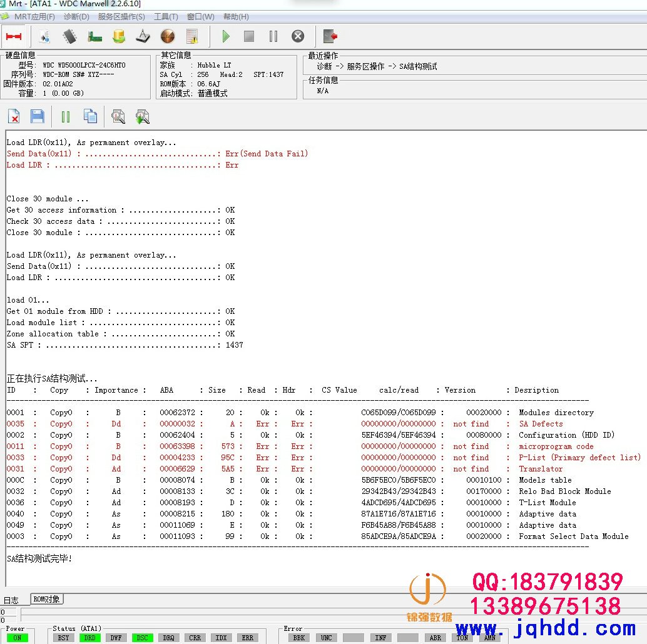647x644 pixels.
Task: Click the search log magnifier icon
Action: click(x=118, y=117)
